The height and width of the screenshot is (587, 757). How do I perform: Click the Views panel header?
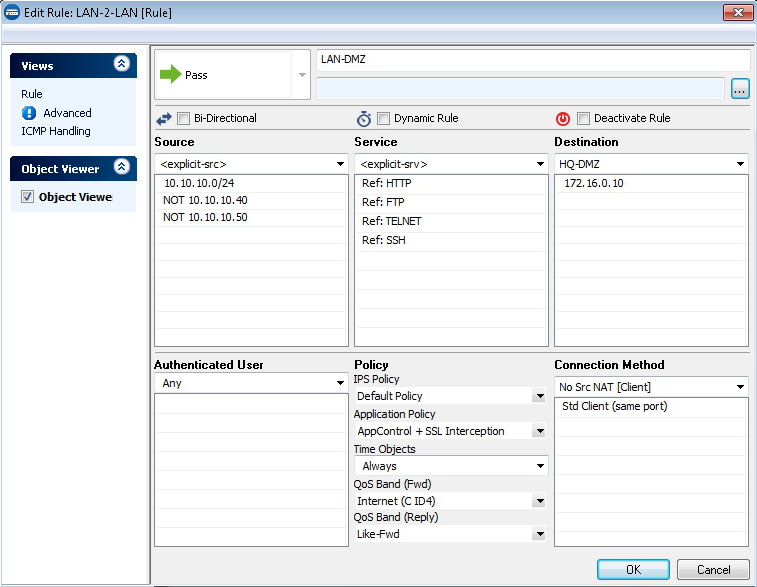pos(73,66)
